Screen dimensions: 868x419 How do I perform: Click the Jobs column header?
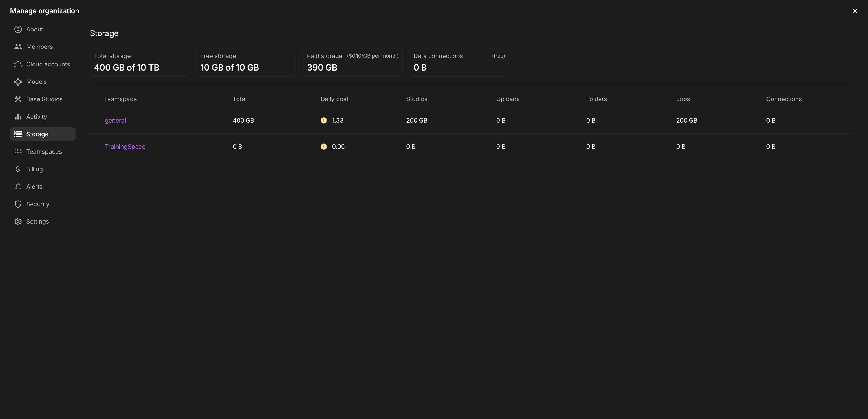tap(683, 99)
